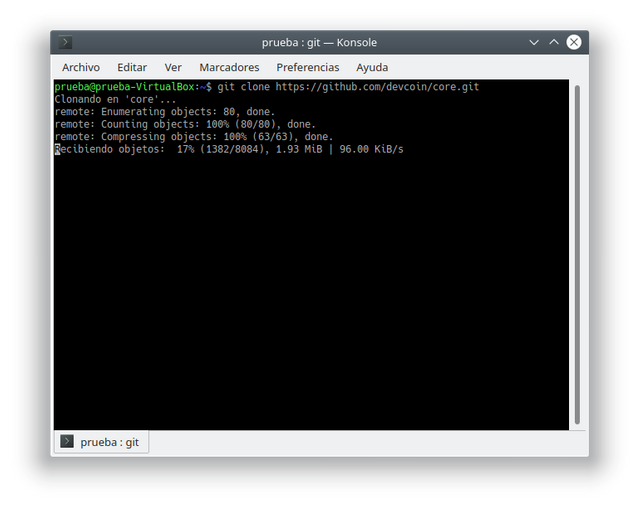Open the Preferencias menu
The width and height of the screenshot is (640, 508).
(x=308, y=67)
